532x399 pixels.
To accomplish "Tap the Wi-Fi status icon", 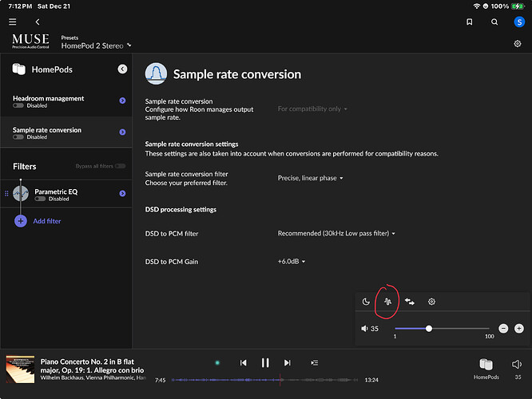I will point(476,6).
